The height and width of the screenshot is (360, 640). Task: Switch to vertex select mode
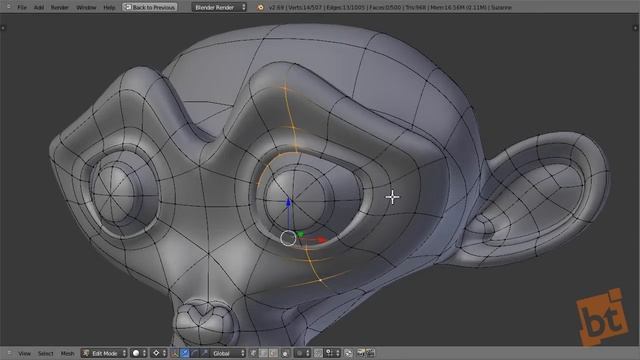(253, 353)
